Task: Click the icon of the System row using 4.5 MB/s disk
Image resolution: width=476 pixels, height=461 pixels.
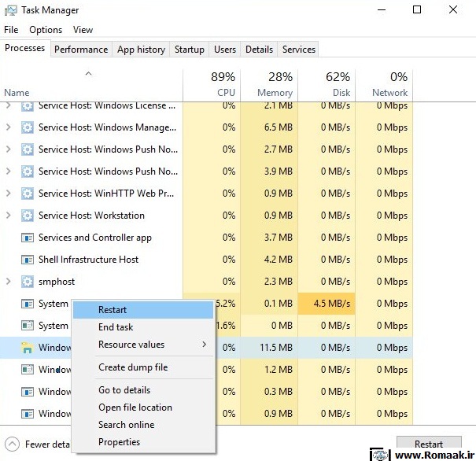Action: (28, 304)
